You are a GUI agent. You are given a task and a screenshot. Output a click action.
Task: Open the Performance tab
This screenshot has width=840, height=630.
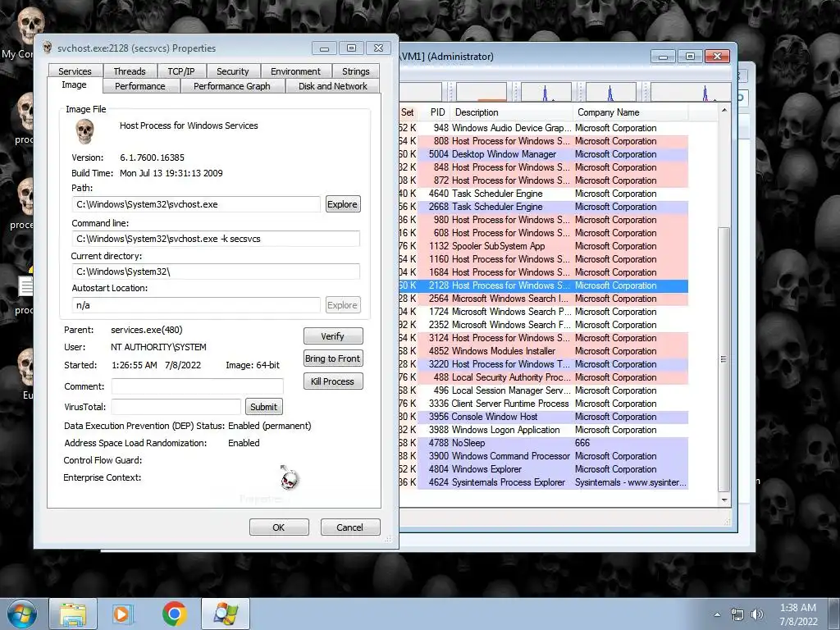[139, 86]
